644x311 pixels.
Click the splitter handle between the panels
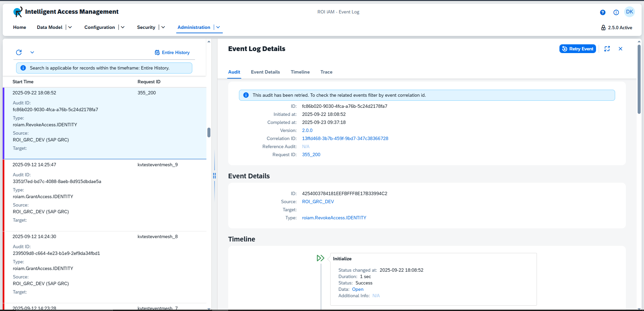point(214,175)
